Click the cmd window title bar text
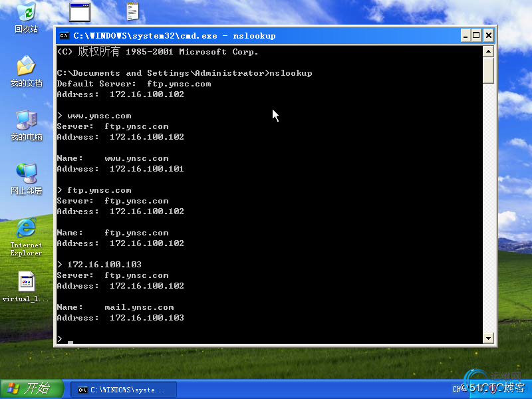Screen dimensions: 532x399 [x=174, y=36]
